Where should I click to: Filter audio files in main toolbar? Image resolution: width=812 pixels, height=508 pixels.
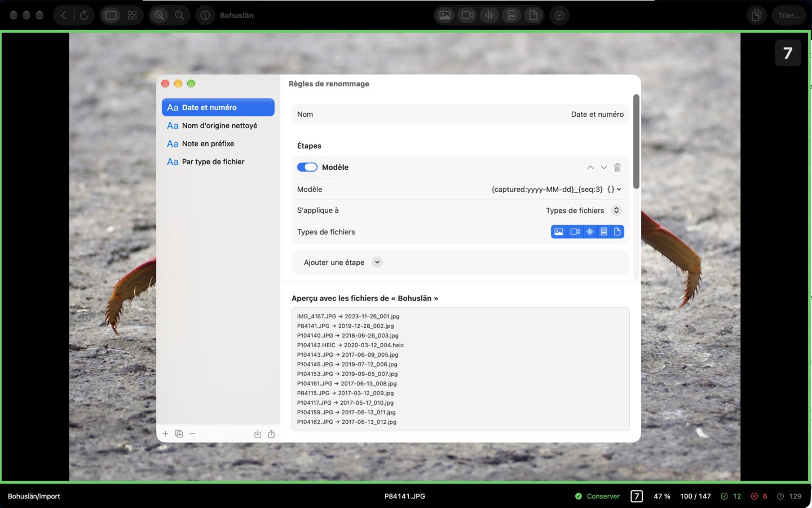[x=489, y=15]
